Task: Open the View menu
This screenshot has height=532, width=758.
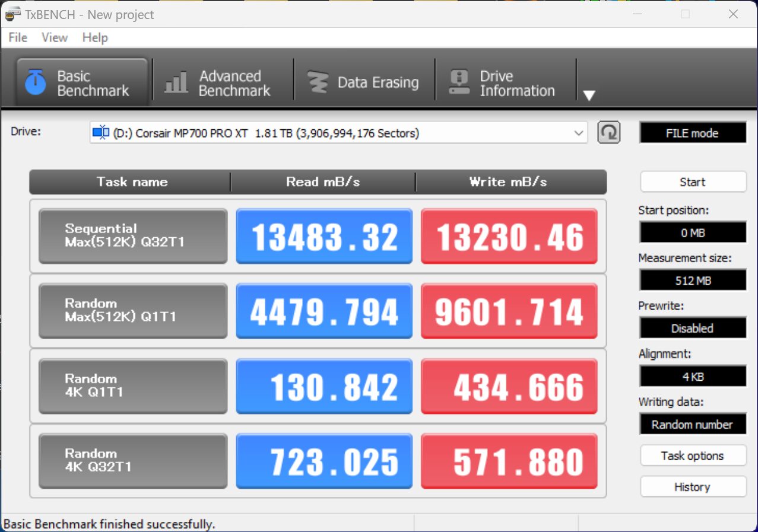Action: click(55, 37)
